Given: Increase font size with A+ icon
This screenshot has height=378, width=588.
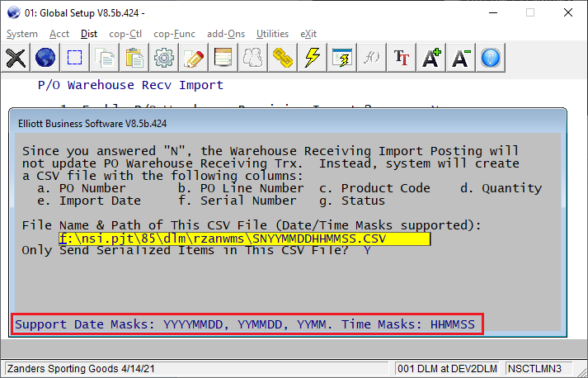Looking at the screenshot, I should (x=430, y=58).
